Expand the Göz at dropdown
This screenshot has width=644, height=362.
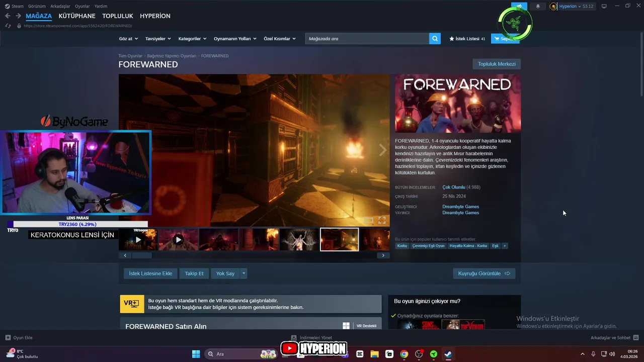[x=128, y=39]
